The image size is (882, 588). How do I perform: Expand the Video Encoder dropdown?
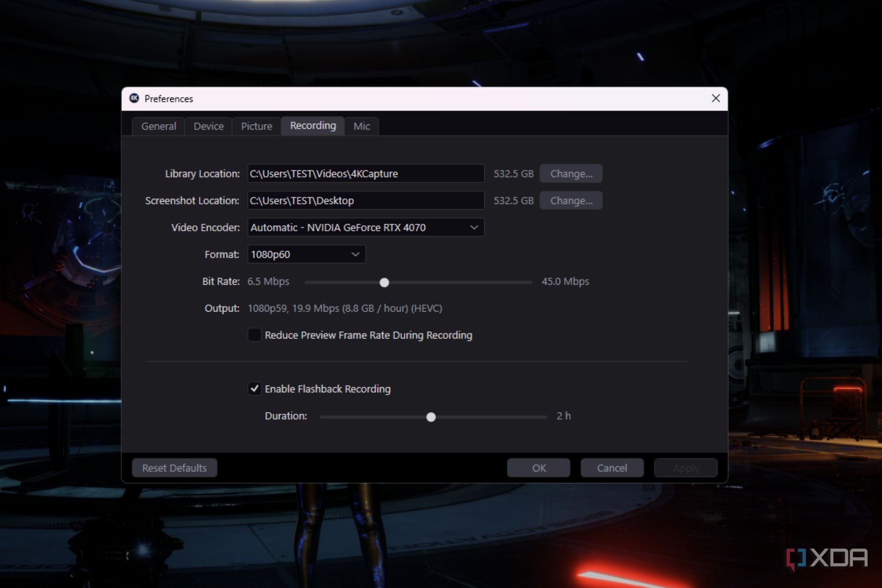pos(366,227)
